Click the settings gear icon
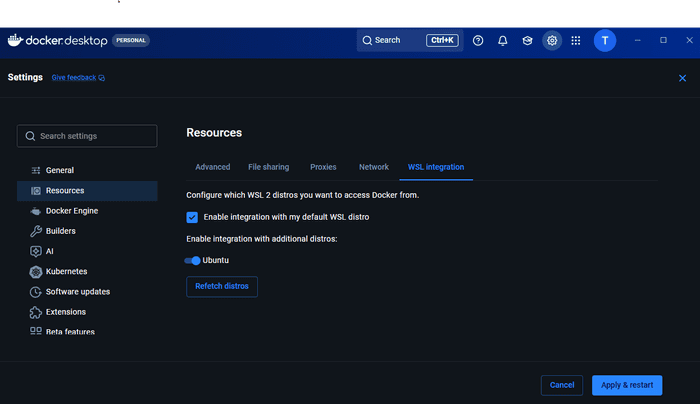Image resolution: width=700 pixels, height=404 pixels. pos(552,41)
